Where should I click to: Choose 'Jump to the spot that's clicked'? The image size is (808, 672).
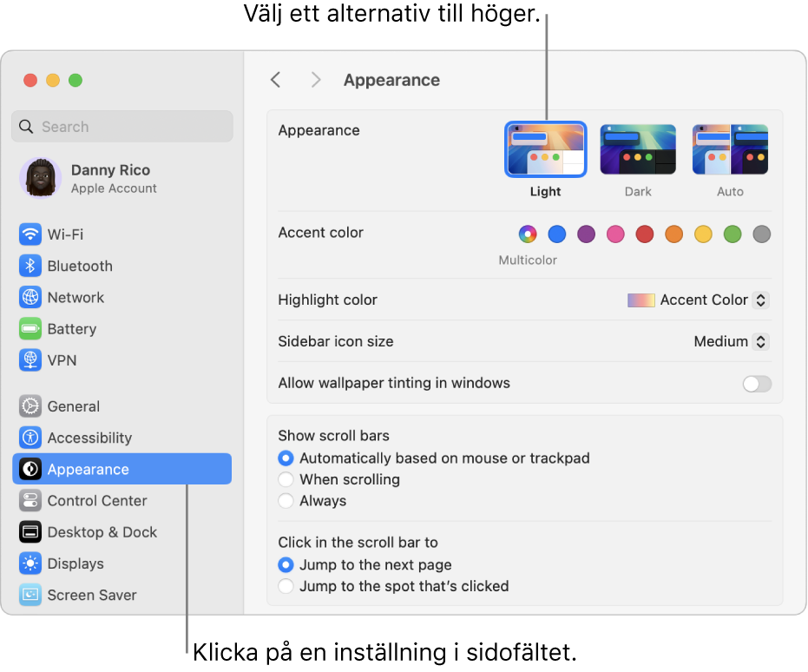286,586
